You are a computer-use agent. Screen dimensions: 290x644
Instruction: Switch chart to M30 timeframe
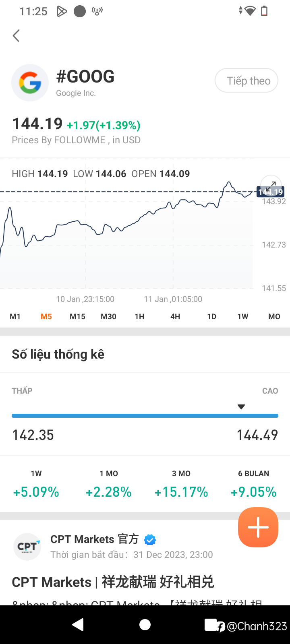pyautogui.click(x=108, y=317)
